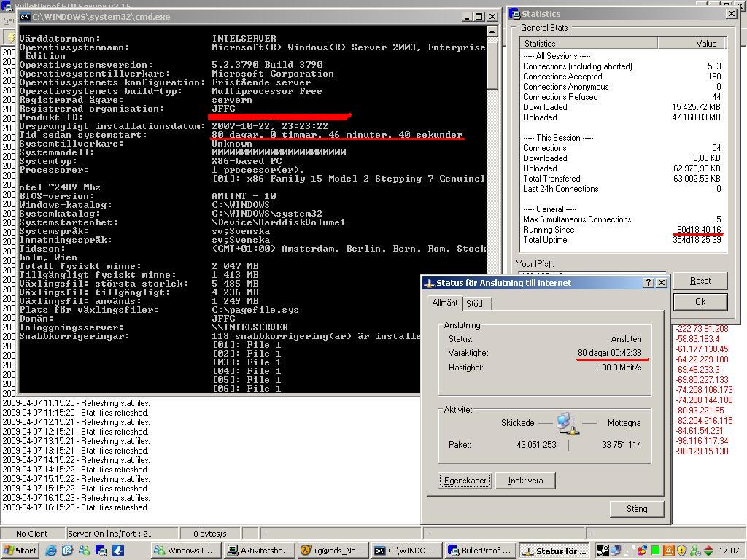Click the last blue quick launch icon
747x560 pixels.
118,551
